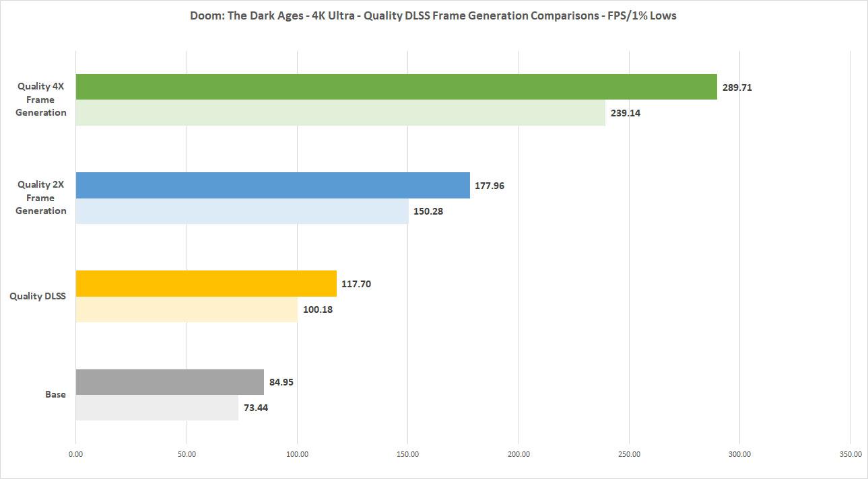This screenshot has width=868, height=479.
Task: Select the Quality 2X Frame Generation label
Action: [41, 198]
